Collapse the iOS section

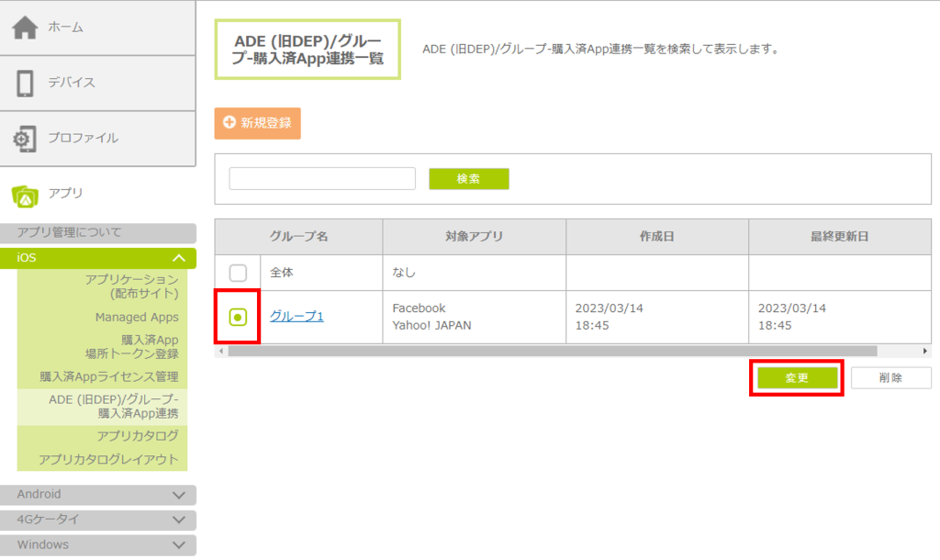179,258
